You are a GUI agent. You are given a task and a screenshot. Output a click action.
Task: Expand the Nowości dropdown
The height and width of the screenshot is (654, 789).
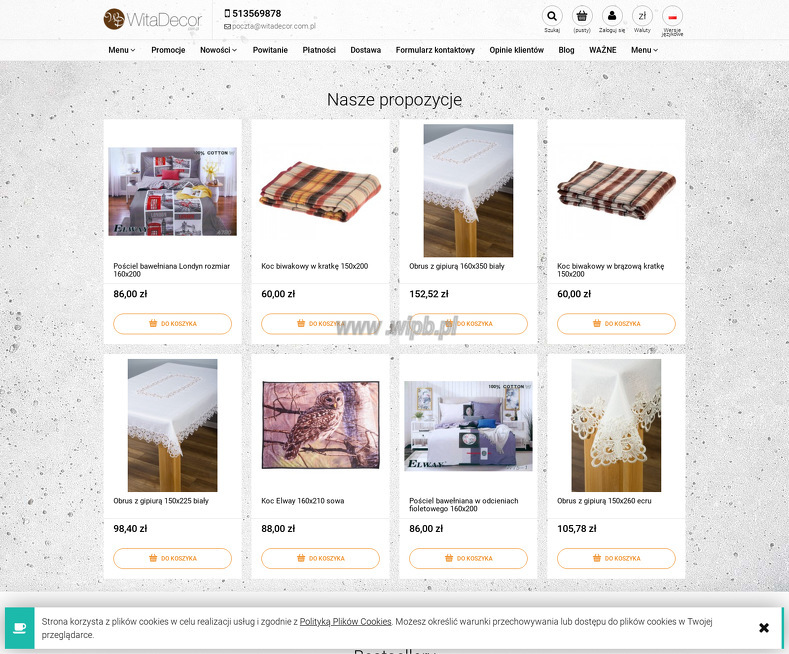218,50
